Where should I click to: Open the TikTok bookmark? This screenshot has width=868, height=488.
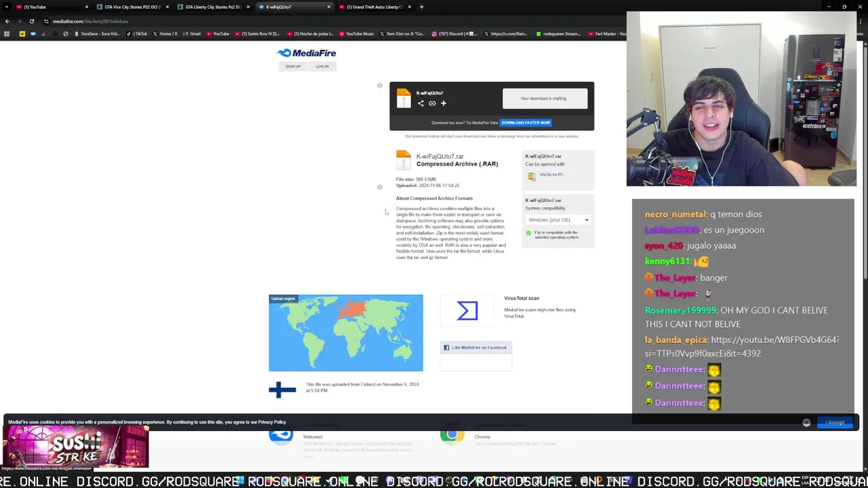coord(137,34)
